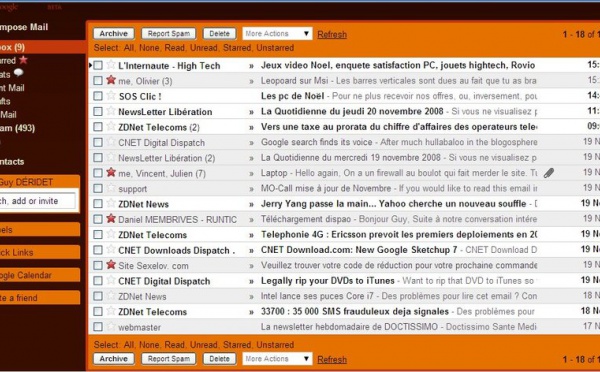The width and height of the screenshot is (600, 372).
Task: Unstar the Daniel MEMBRIVES - RUNTIC email
Action: point(111,219)
